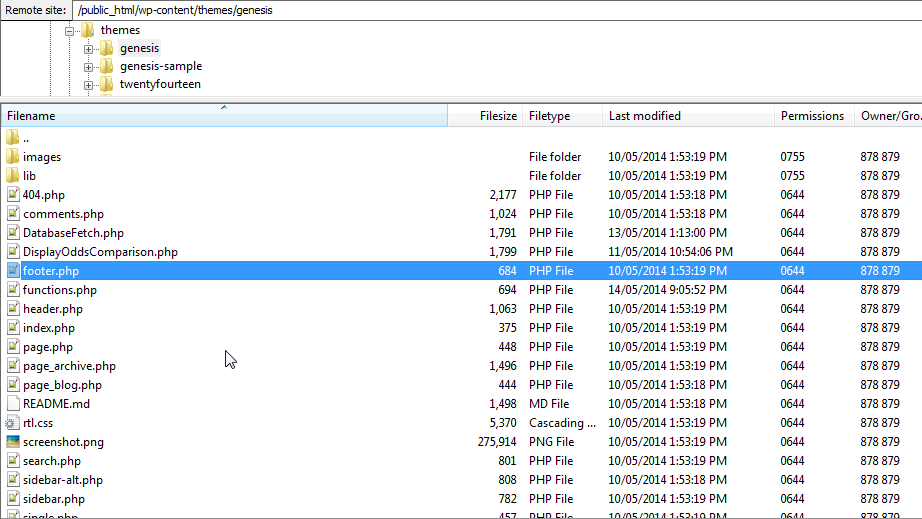Click the 404.php file icon
Image resolution: width=922 pixels, height=519 pixels.
[13, 195]
